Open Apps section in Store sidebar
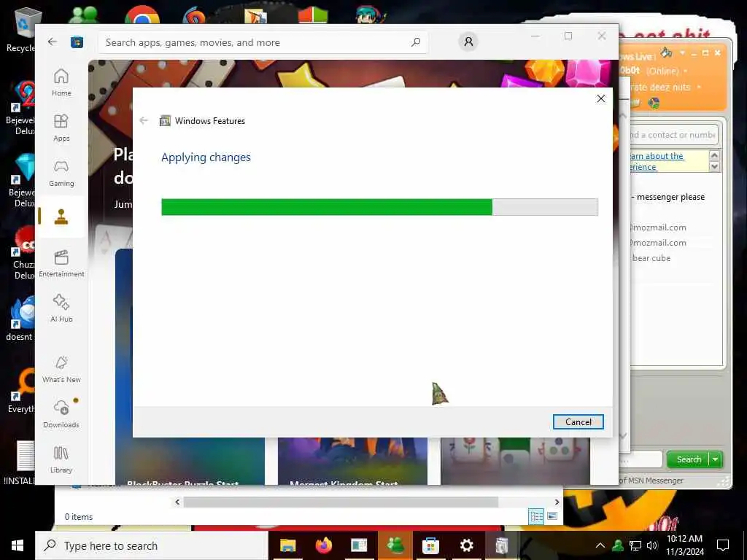This screenshot has width=747, height=560. tap(61, 128)
